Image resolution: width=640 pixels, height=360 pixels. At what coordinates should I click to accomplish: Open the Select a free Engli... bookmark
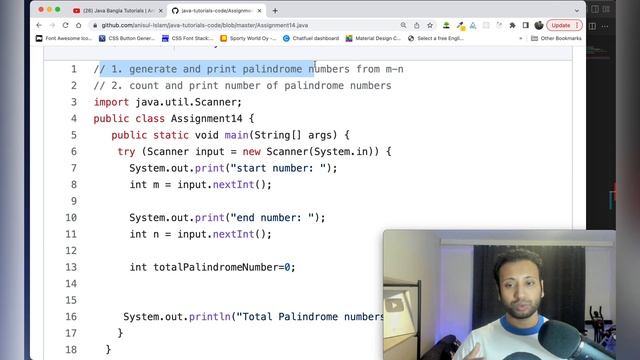[x=436, y=38]
